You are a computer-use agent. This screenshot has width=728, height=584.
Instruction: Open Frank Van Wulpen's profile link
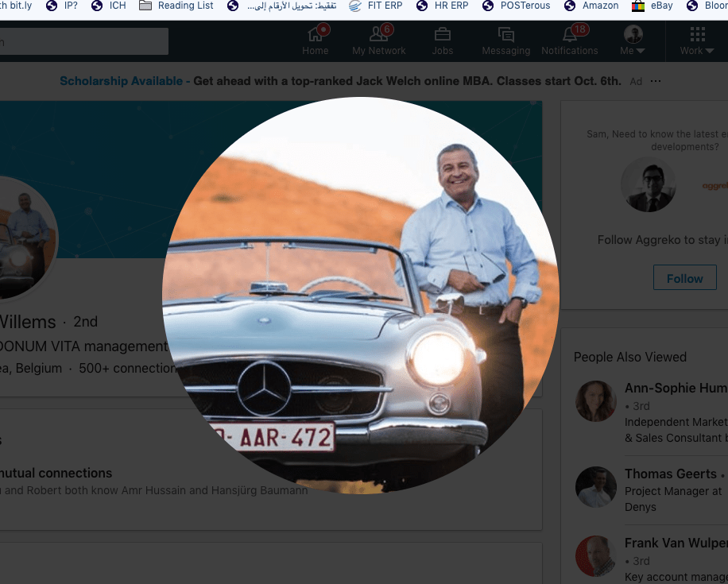tap(676, 543)
